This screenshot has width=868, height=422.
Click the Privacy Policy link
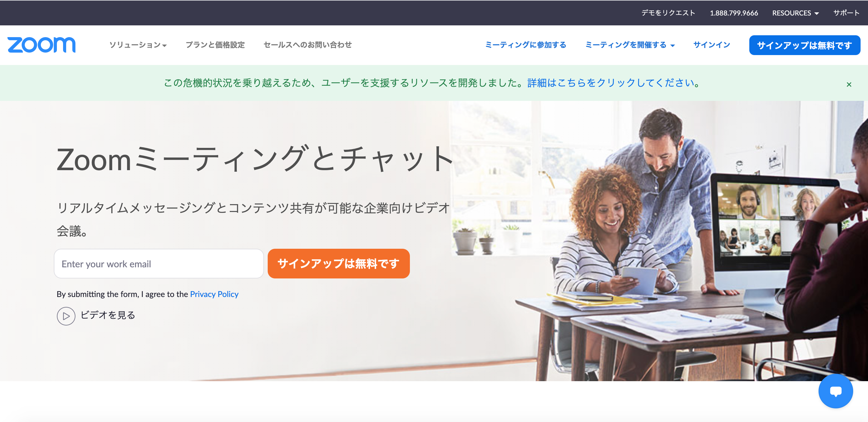click(x=214, y=294)
